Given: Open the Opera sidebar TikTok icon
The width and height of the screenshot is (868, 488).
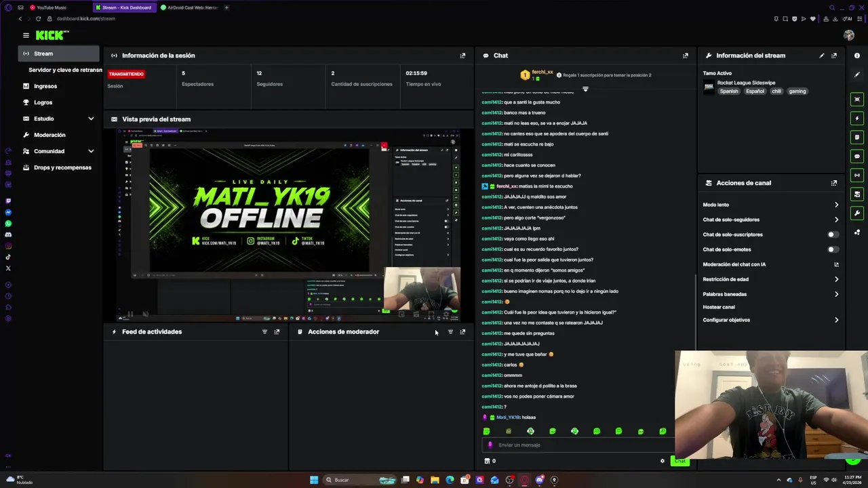Looking at the screenshot, I should pos(8,257).
